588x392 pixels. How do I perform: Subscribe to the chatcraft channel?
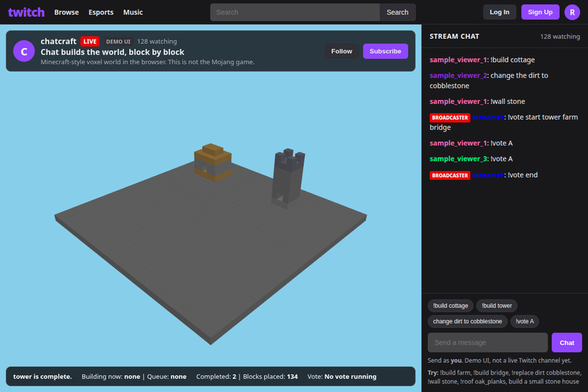pyautogui.click(x=385, y=51)
